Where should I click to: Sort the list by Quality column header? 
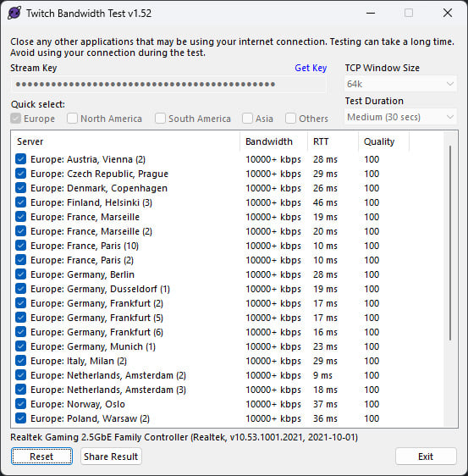(383, 141)
